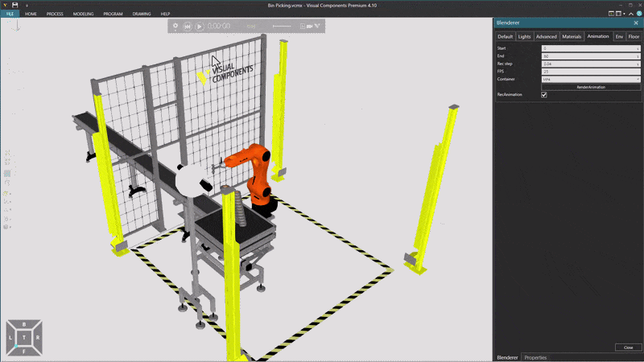Click the record video camera icon

pos(310,26)
